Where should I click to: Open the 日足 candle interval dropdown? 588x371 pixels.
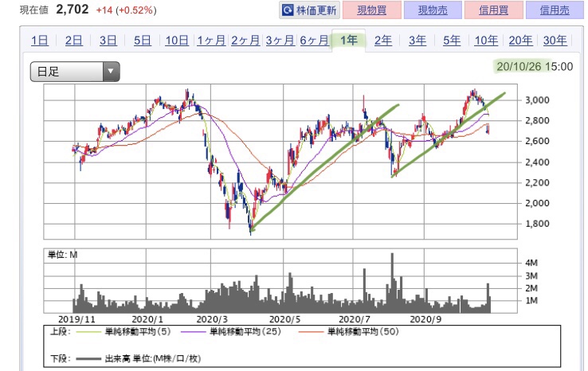pyautogui.click(x=75, y=71)
